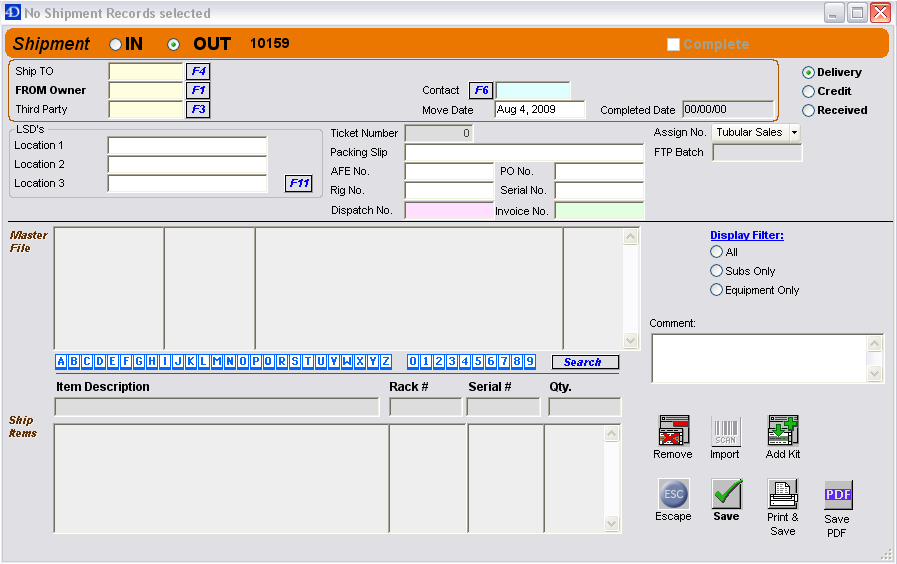The height and width of the screenshot is (564, 897).
Task: Click the Search button
Action: point(584,362)
